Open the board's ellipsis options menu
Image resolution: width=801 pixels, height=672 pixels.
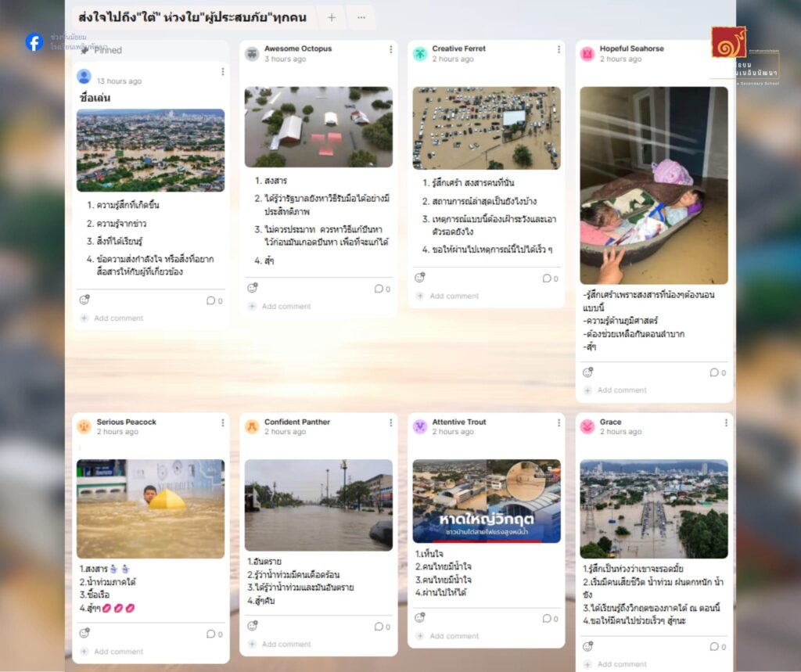tap(361, 17)
